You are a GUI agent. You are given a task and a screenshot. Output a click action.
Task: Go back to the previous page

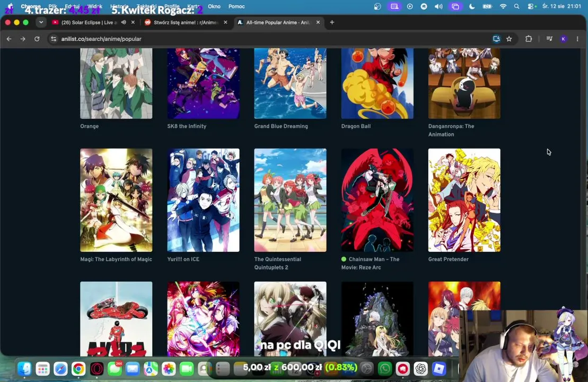pyautogui.click(x=9, y=39)
